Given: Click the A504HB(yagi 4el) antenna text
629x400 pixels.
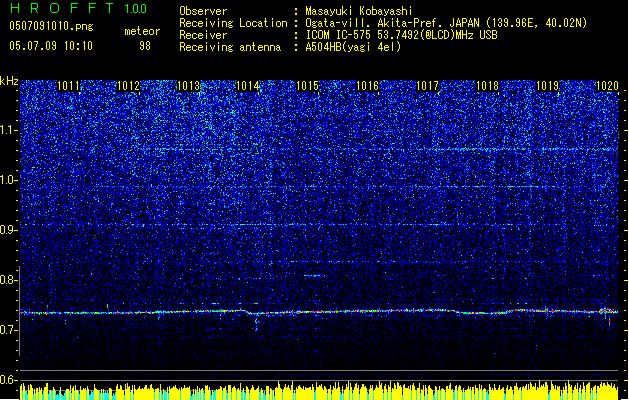Looking at the screenshot, I should pyautogui.click(x=353, y=47).
